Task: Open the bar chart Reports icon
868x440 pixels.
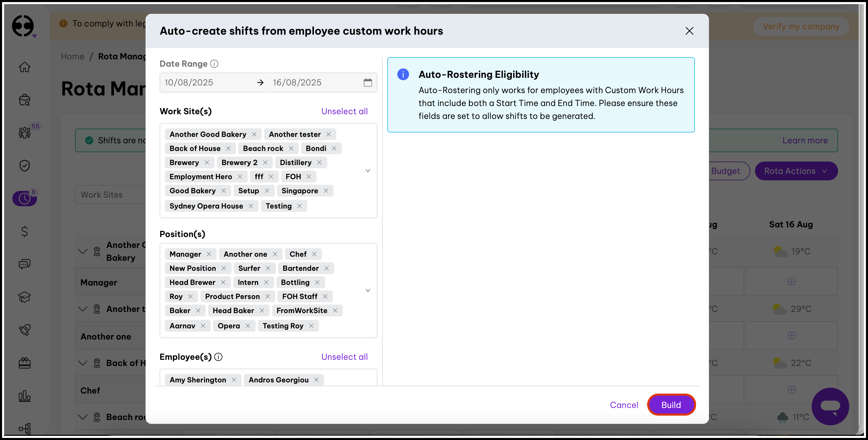Action: tap(24, 396)
